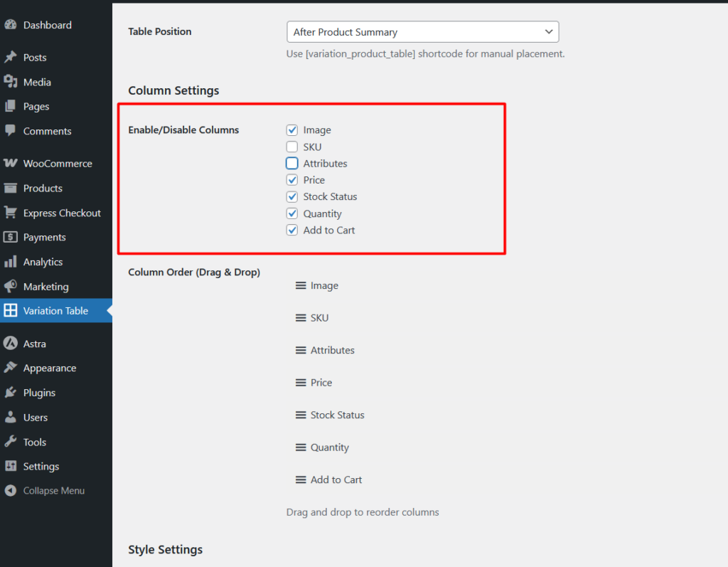Click the Analytics bar chart icon
This screenshot has height=567, width=728.
click(10, 262)
